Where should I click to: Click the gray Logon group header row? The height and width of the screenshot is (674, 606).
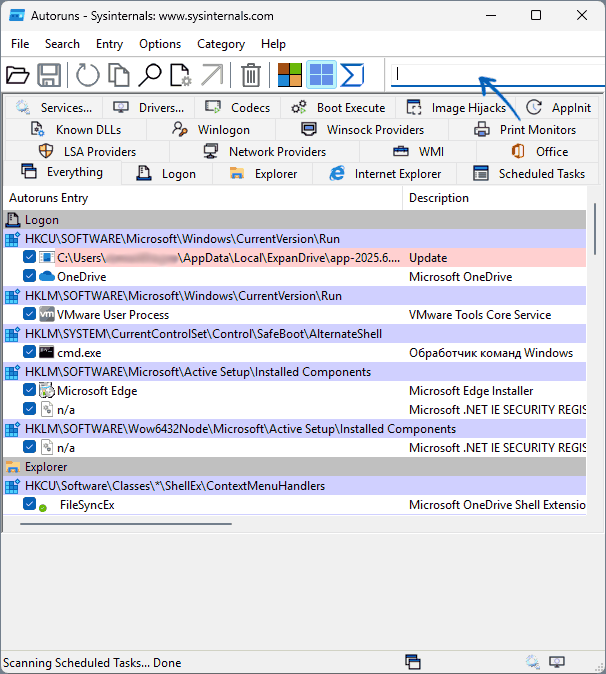pyautogui.click(x=295, y=220)
